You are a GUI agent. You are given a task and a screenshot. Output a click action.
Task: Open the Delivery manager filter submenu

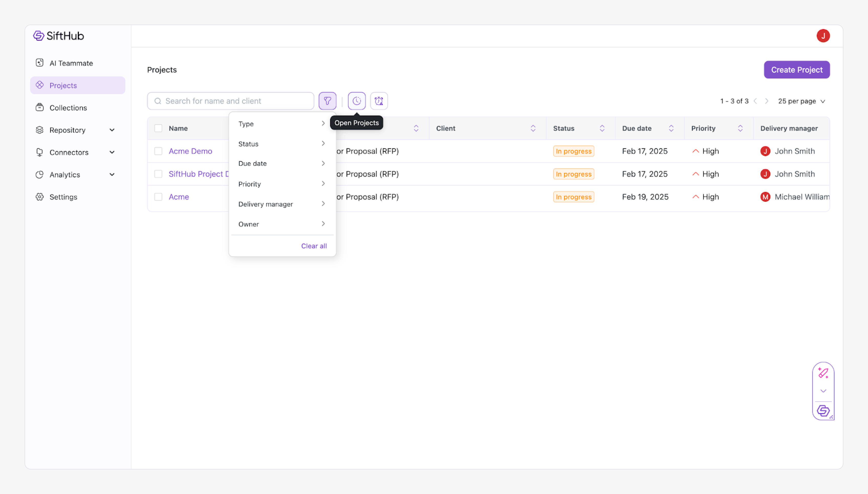[281, 204]
